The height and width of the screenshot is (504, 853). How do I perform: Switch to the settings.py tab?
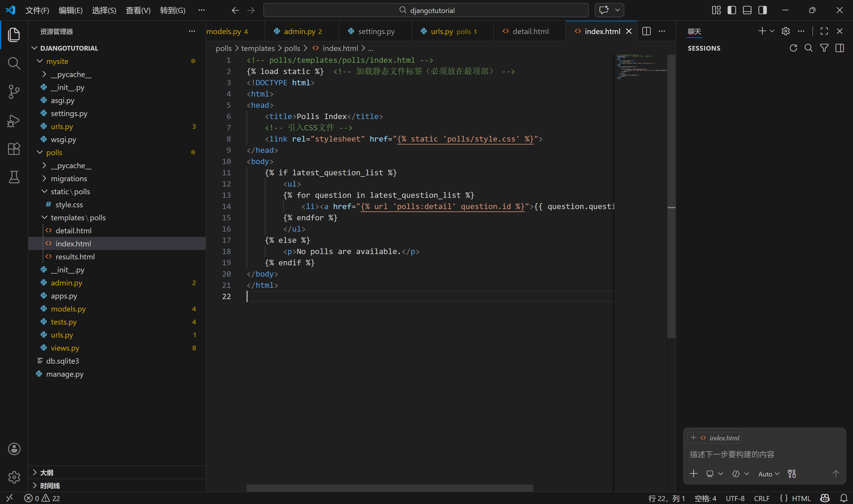coord(376,31)
